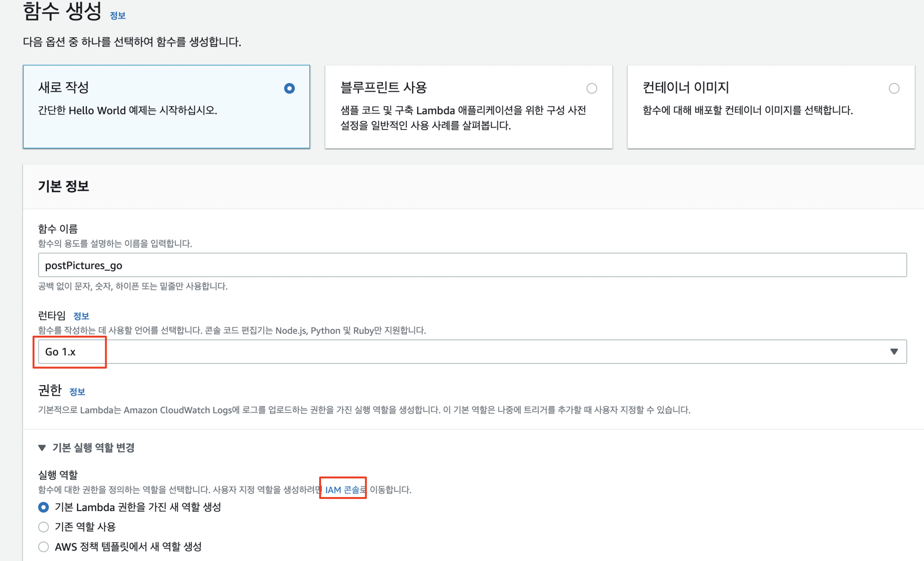
Task: Open the 정보 link next to 함수 생성
Action: 118,16
